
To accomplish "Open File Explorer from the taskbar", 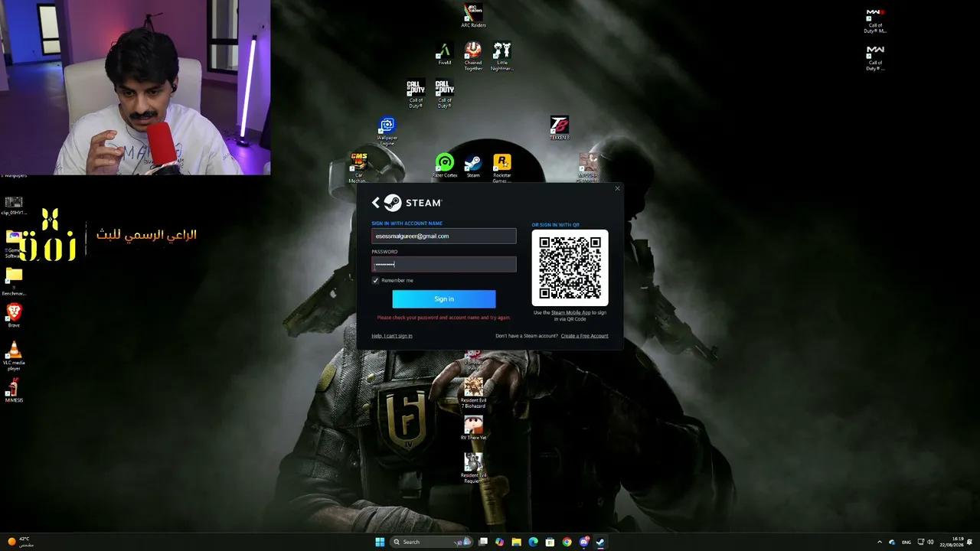I will pos(517,542).
